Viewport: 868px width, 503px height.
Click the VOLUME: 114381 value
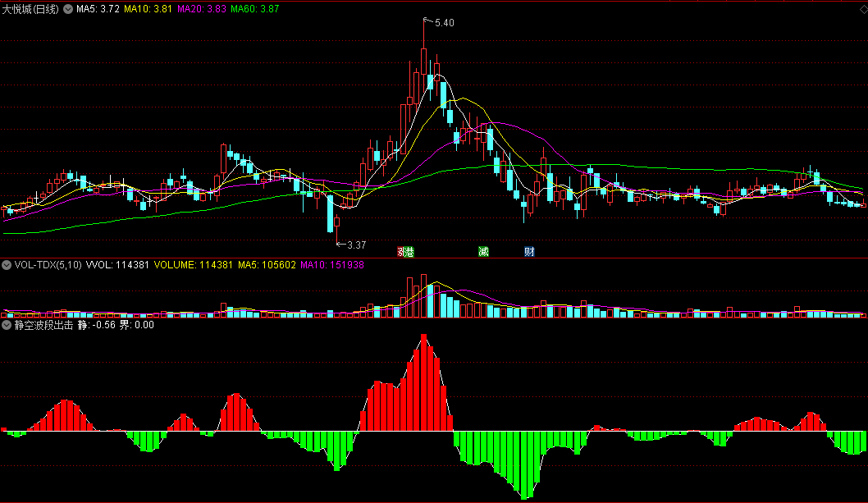193,265
